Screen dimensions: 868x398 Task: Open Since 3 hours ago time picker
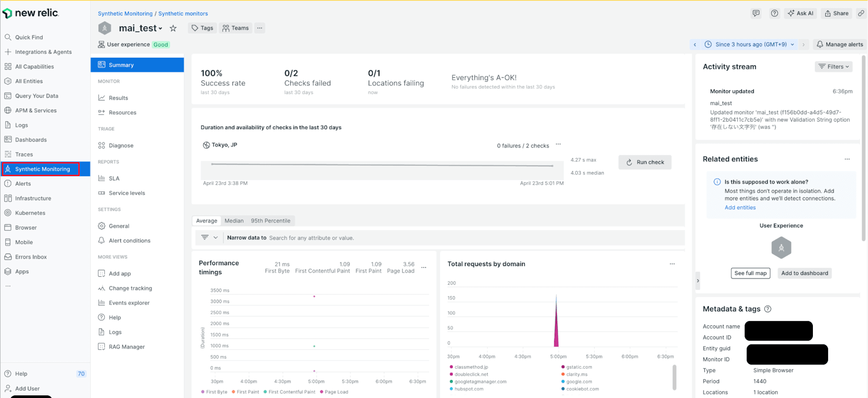click(x=749, y=44)
